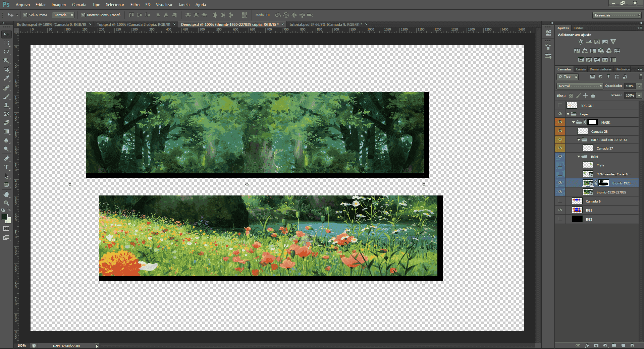Click the foreground color swatch
Image resolution: width=644 pixels, height=349 pixels.
[x=5, y=217]
